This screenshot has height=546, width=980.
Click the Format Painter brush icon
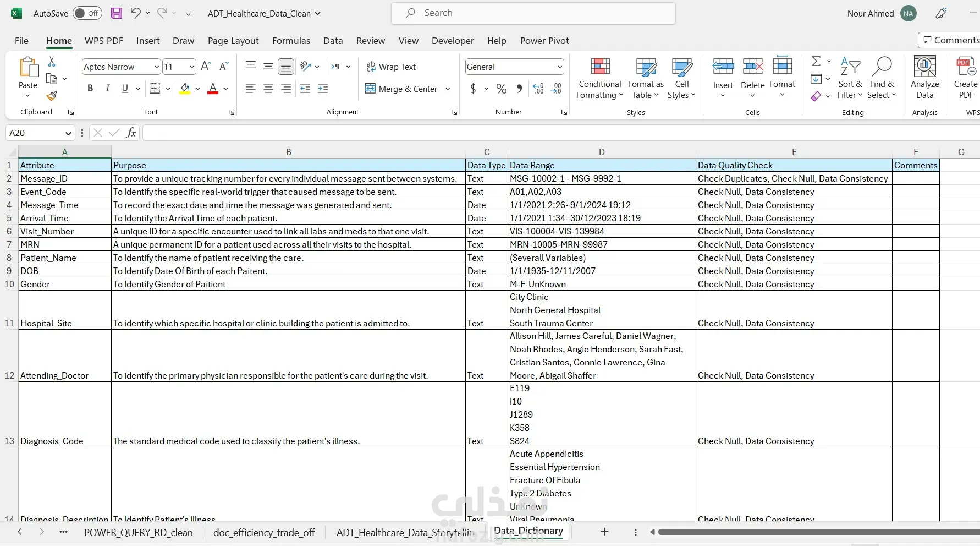coord(52,96)
